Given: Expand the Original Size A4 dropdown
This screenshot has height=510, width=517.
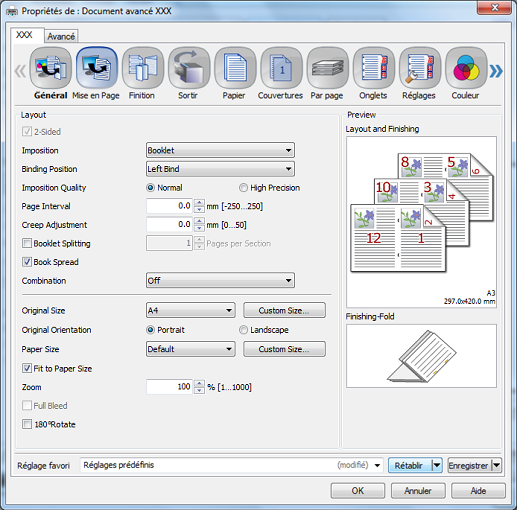Looking at the screenshot, I should coord(191,310).
